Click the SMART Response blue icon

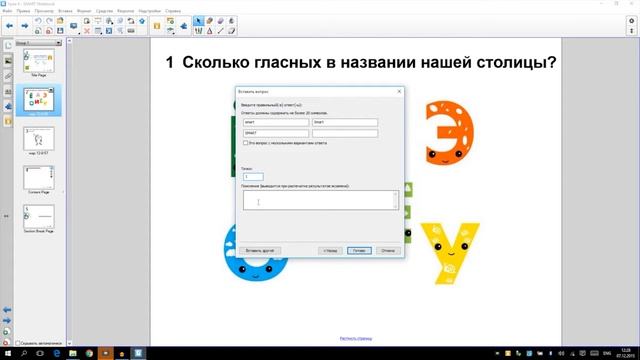click(x=184, y=26)
